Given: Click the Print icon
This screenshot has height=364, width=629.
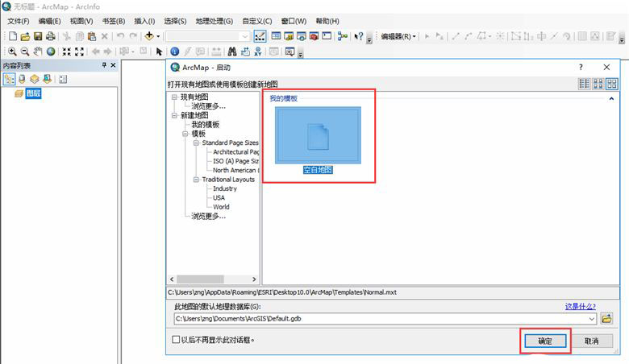Looking at the screenshot, I should 50,36.
